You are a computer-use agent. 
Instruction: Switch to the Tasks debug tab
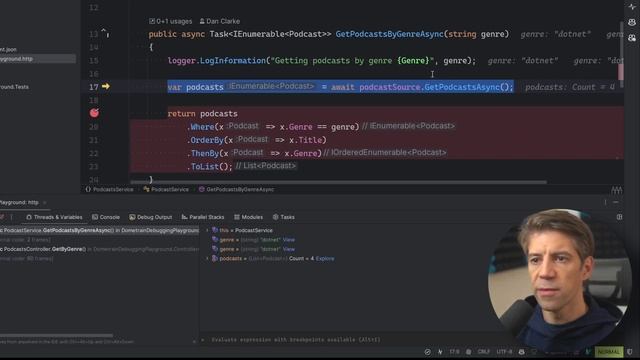click(x=284, y=217)
